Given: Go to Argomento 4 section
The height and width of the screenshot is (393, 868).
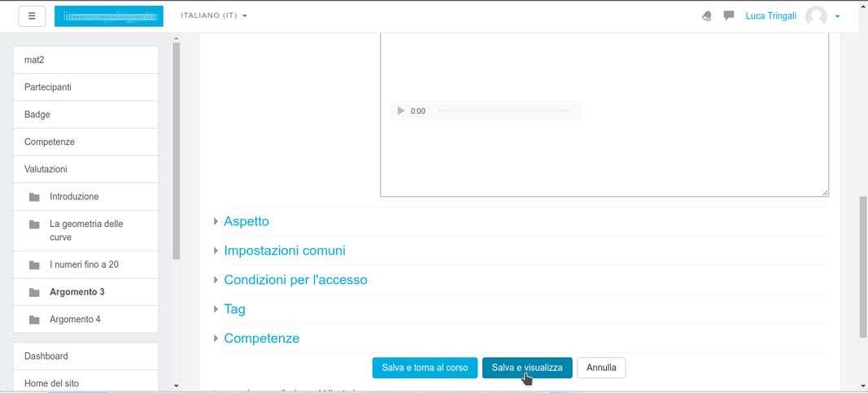Looking at the screenshot, I should point(85,320).
